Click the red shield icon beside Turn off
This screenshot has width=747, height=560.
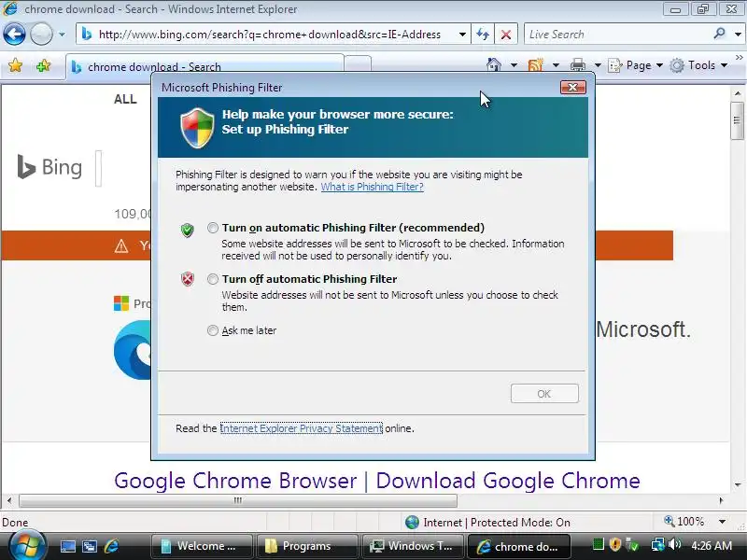pos(188,279)
